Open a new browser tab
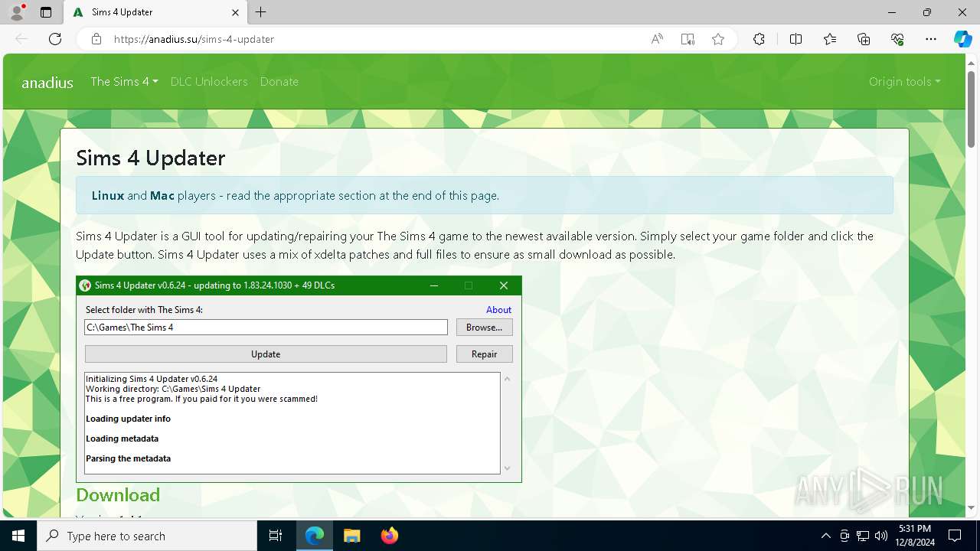Screen dimensions: 980x551 pos(261,12)
